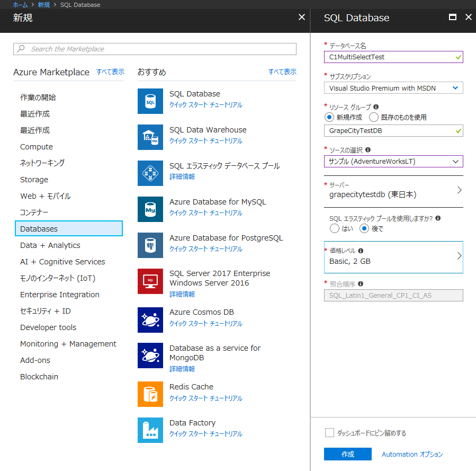Select the 既存のものを使用 radio option
The height and width of the screenshot is (471, 476).
[373, 117]
